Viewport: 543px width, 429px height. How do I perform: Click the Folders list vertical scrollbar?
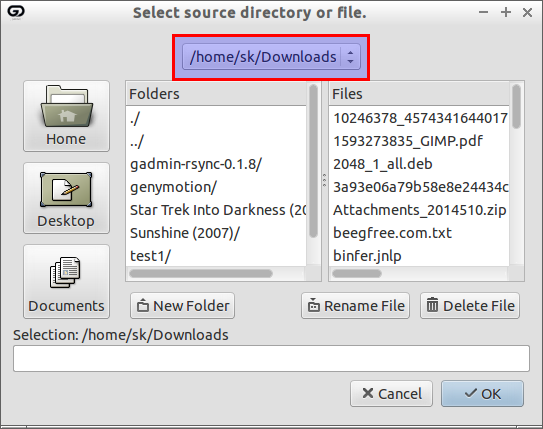point(313,161)
